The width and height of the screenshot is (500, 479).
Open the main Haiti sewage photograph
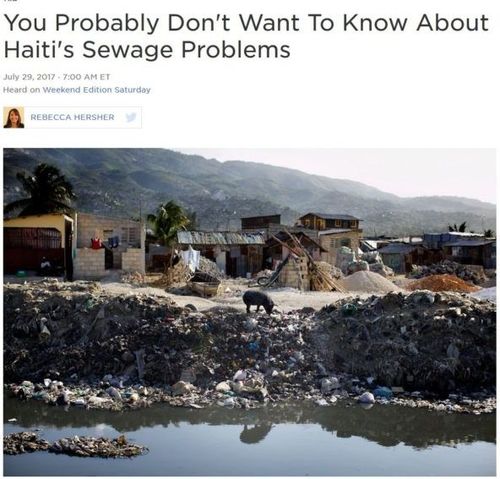(x=250, y=312)
